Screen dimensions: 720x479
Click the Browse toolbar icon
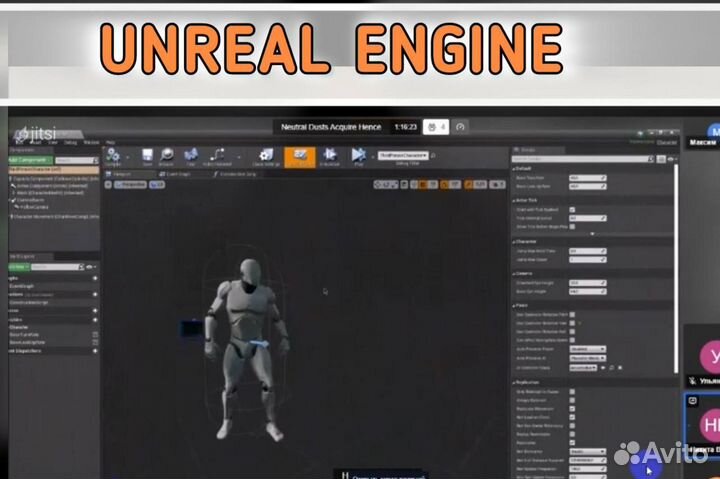[166, 156]
